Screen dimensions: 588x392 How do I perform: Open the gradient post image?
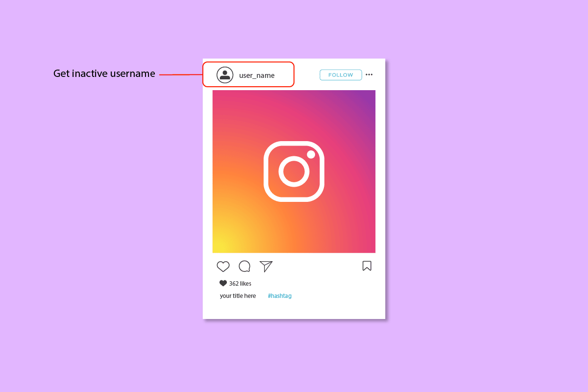[294, 171]
